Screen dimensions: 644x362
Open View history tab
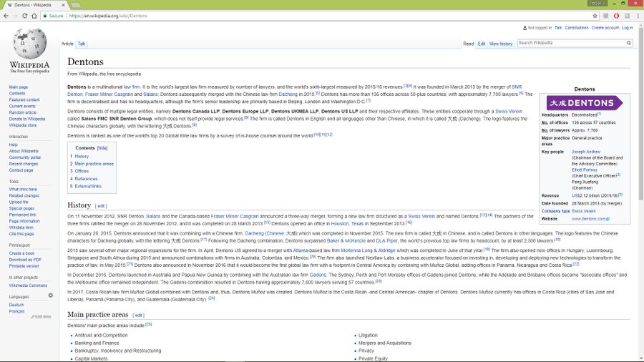pyautogui.click(x=501, y=44)
